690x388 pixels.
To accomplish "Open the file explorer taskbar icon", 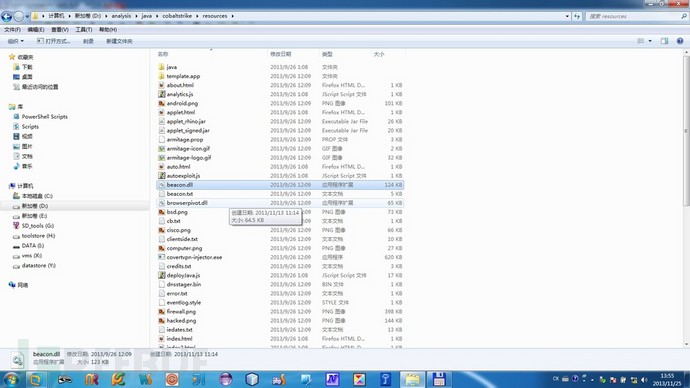I will tap(412, 379).
